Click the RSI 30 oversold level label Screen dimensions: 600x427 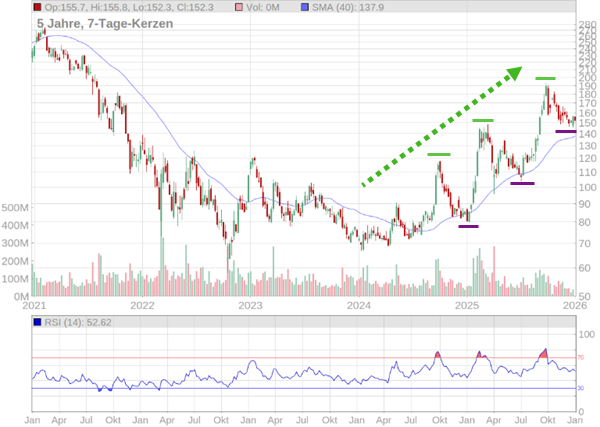pos(580,388)
